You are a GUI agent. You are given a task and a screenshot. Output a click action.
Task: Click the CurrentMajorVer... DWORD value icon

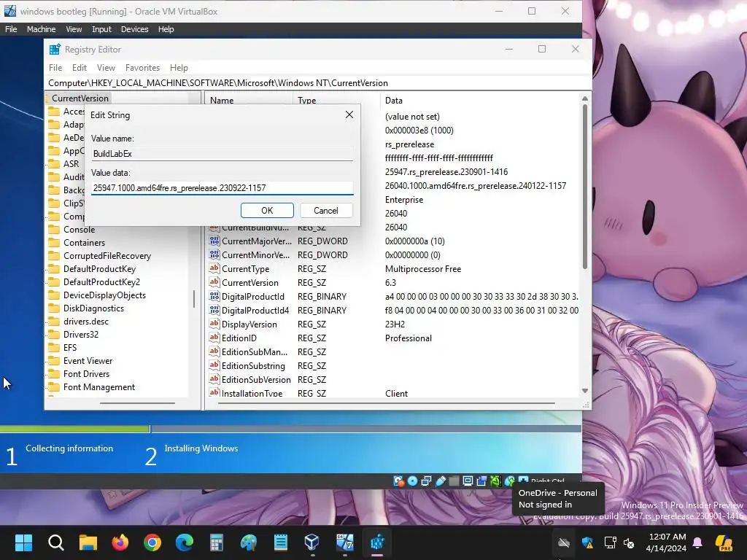click(x=214, y=241)
